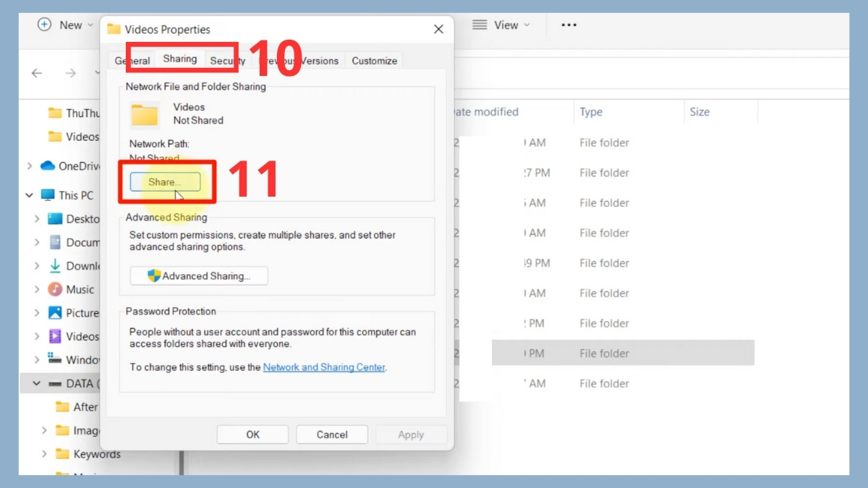Expand the Keywords folder node
Screen dimensions: 868x488
44,454
